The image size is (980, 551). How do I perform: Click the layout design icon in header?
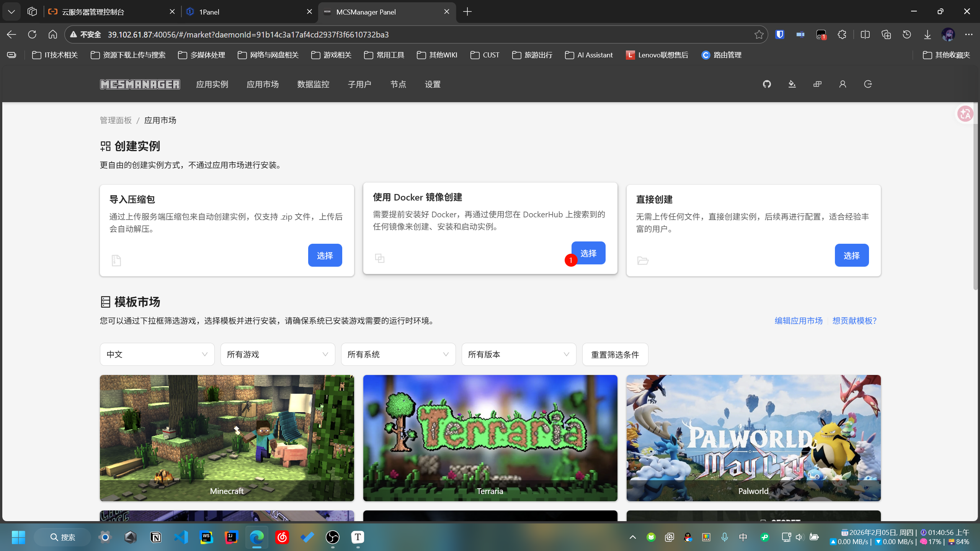click(817, 84)
